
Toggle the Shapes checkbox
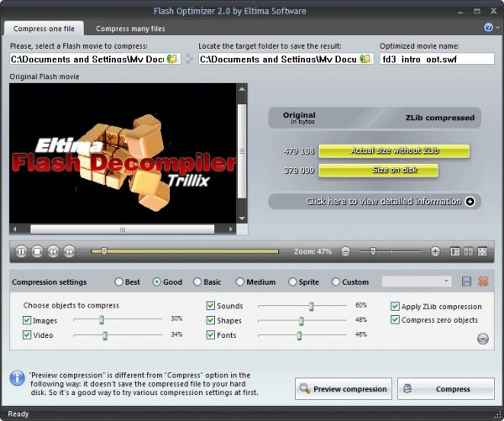pos(211,320)
